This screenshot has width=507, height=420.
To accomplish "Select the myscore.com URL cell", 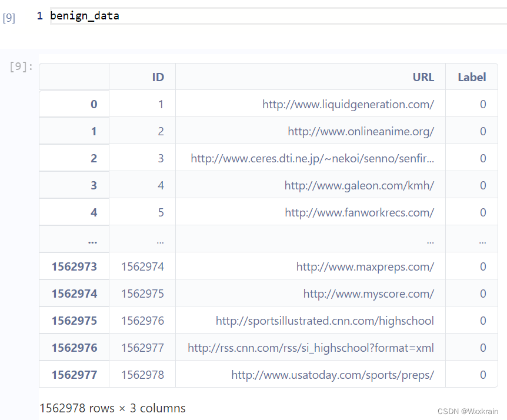I will tap(311, 294).
